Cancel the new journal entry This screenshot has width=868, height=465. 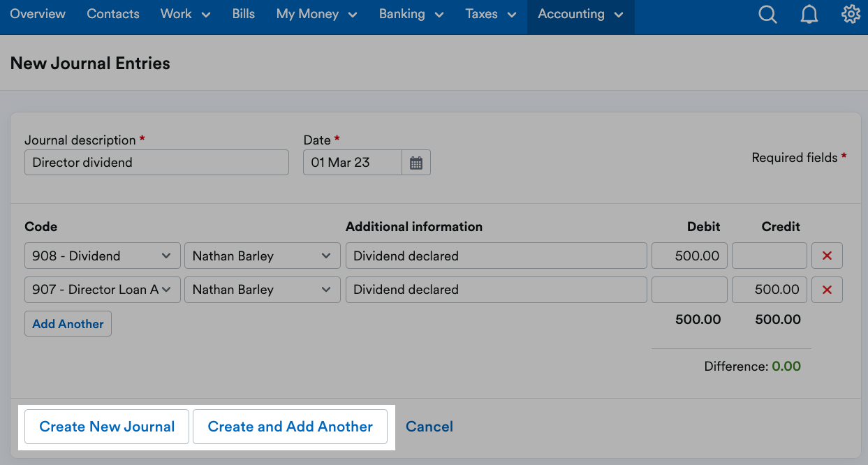pyautogui.click(x=429, y=426)
